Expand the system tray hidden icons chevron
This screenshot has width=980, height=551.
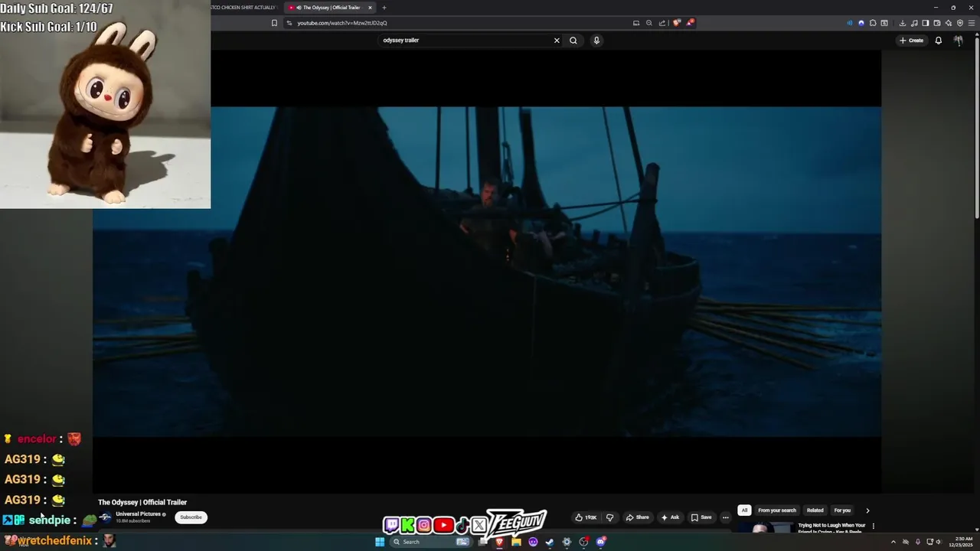tap(893, 542)
